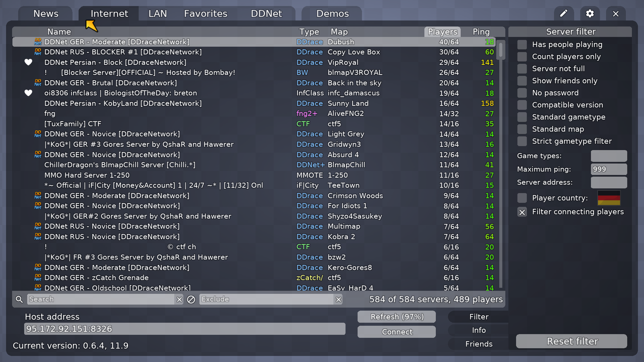This screenshot has height=362, width=644.
Task: Click the circle-slash exclude icon next to Search
Action: pos(191,299)
